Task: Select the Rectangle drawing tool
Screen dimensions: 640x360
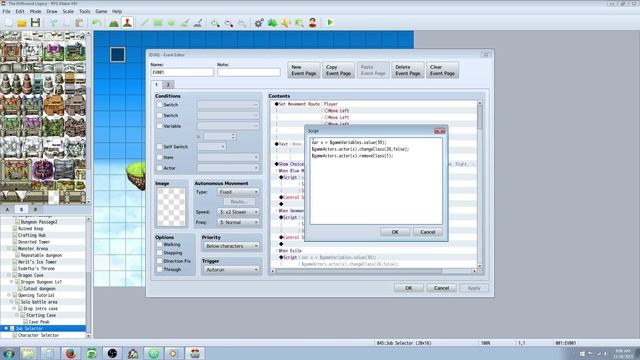Action: (x=158, y=23)
